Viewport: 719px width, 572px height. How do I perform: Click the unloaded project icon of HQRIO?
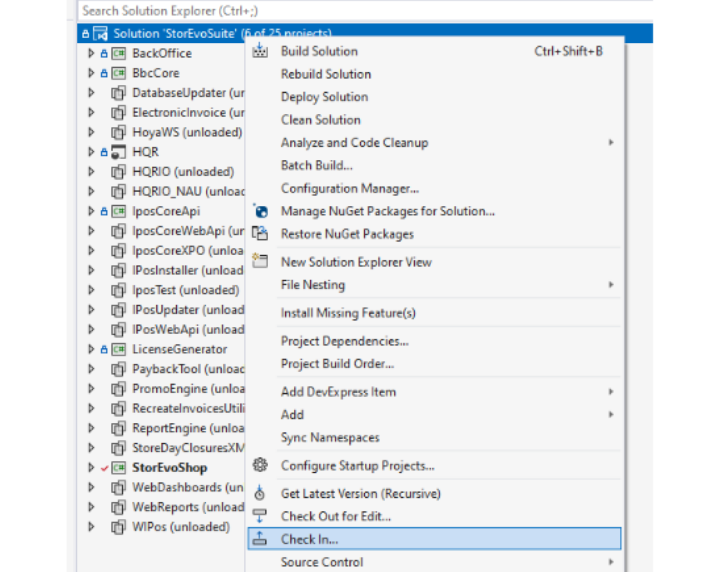(118, 172)
